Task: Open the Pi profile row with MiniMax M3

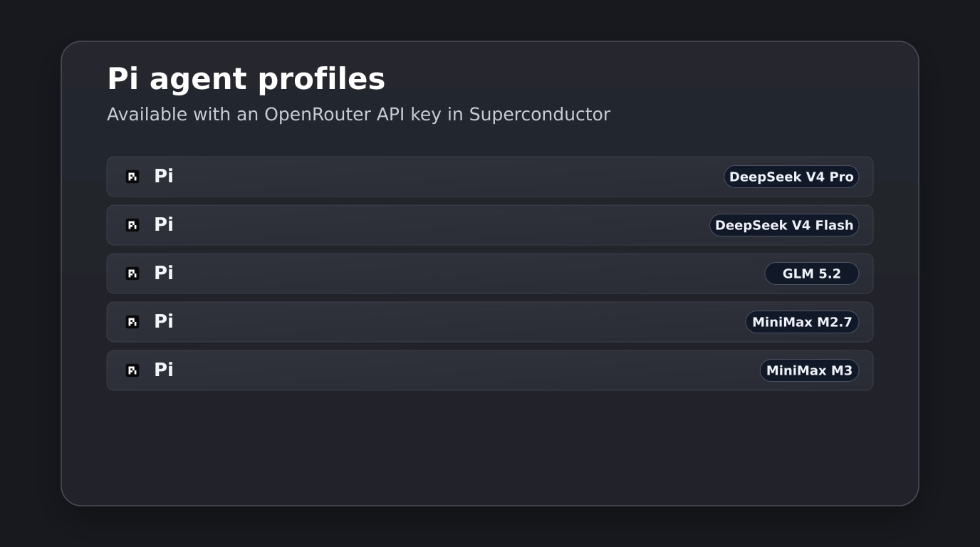Action: (x=490, y=370)
